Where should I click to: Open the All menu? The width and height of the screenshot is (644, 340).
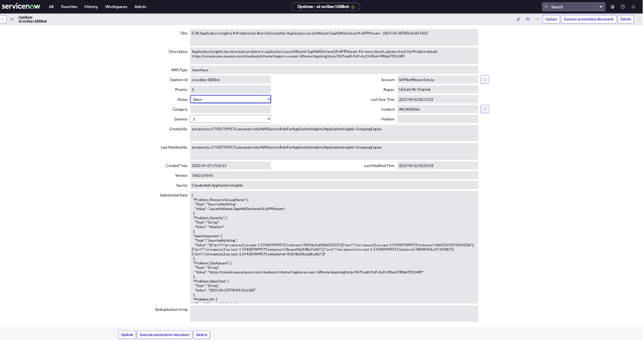click(x=51, y=7)
